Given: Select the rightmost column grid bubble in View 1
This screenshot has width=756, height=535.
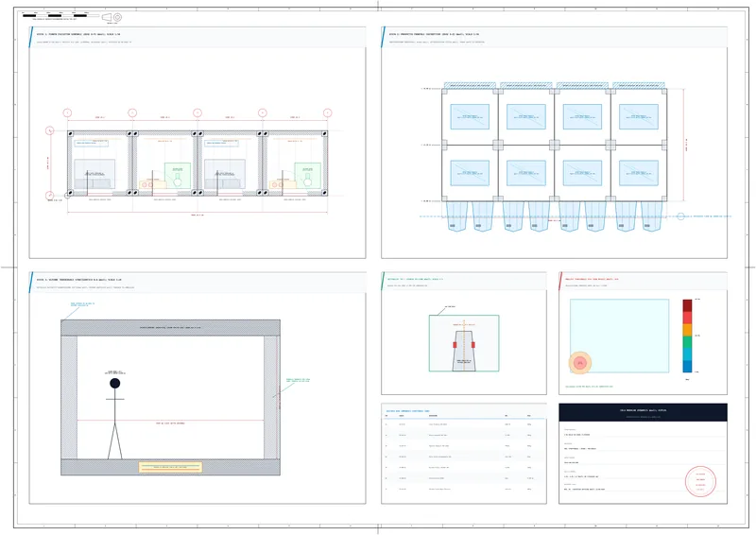Looking at the screenshot, I should (x=327, y=112).
